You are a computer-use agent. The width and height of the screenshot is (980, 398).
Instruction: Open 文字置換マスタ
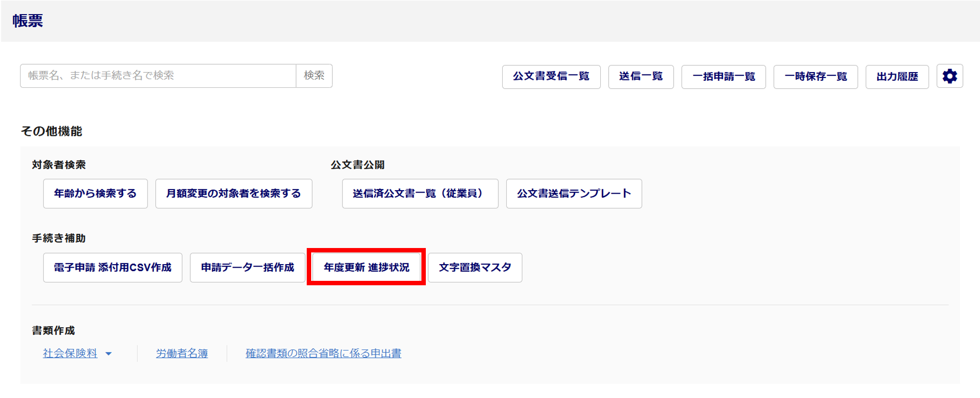coord(475,268)
